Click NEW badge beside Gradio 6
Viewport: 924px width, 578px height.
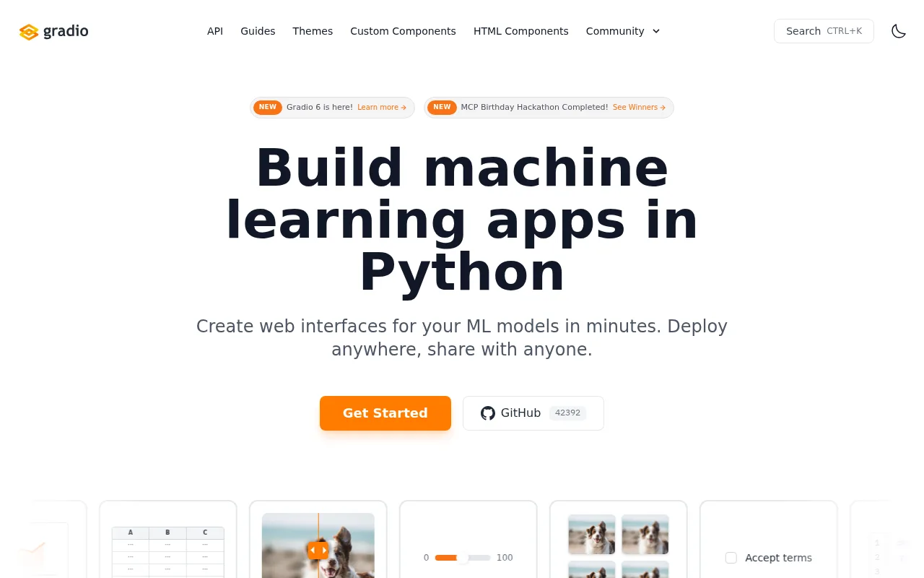[268, 108]
